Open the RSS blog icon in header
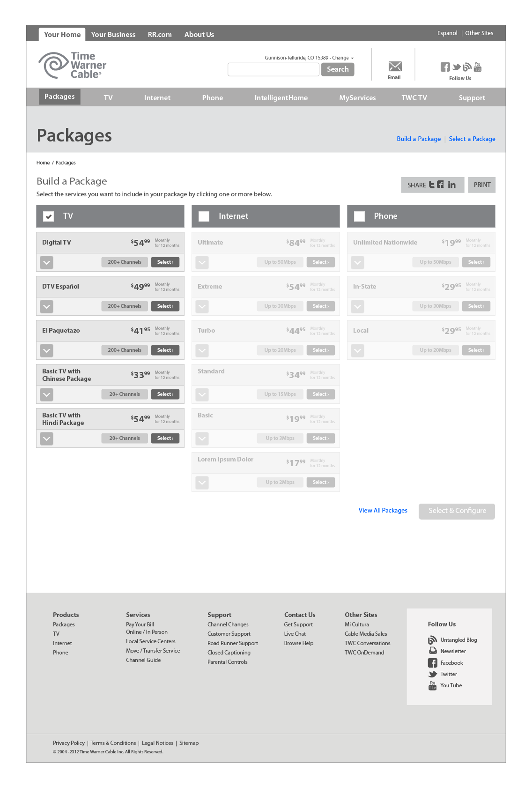The width and height of the screenshot is (532, 788). tap(467, 67)
